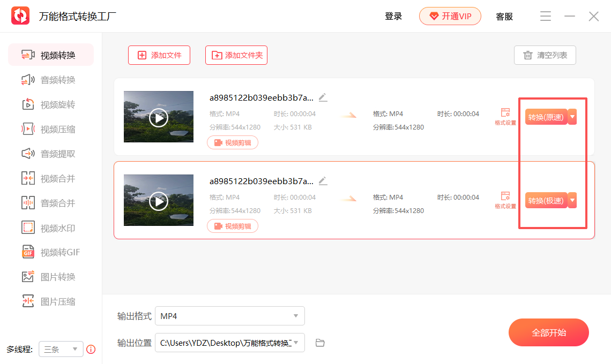611x364 pixels.
Task: Select the 音频转换 sidebar tool
Action: pyautogui.click(x=51, y=79)
